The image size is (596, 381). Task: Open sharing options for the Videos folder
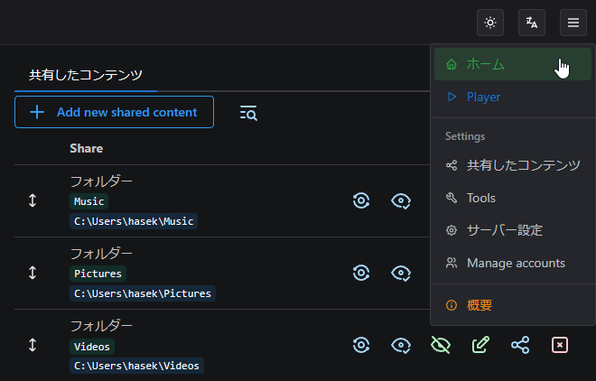pos(520,345)
